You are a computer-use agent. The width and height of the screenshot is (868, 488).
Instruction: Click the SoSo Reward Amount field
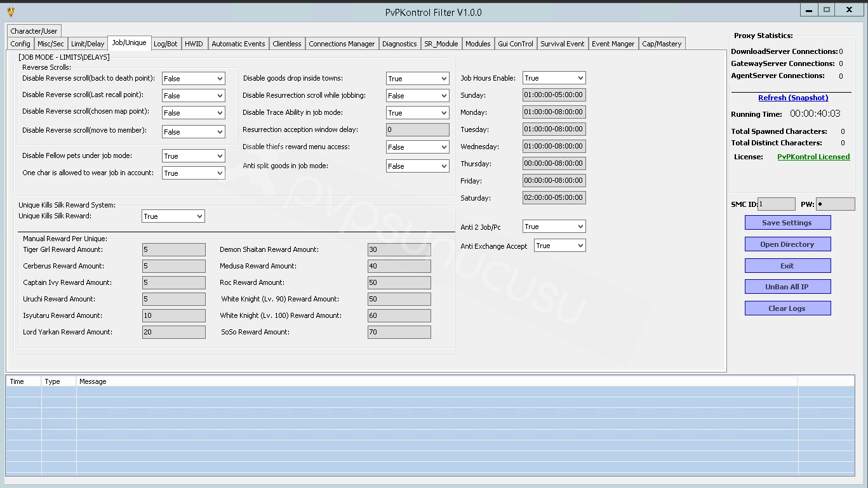click(399, 332)
